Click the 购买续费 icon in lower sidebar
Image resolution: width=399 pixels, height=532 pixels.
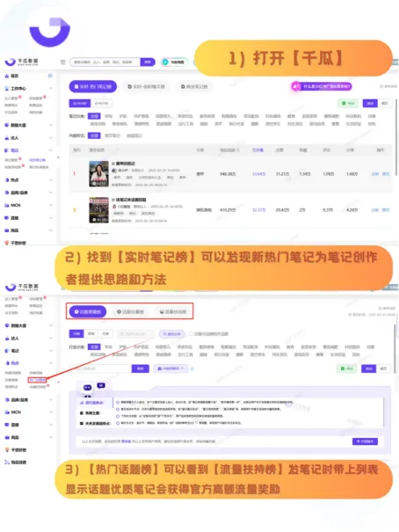tap(6, 463)
